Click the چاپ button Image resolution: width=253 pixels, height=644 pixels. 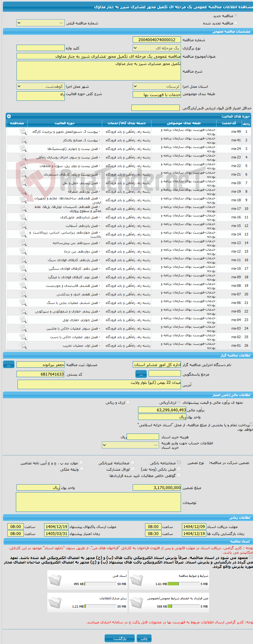click(x=144, y=638)
